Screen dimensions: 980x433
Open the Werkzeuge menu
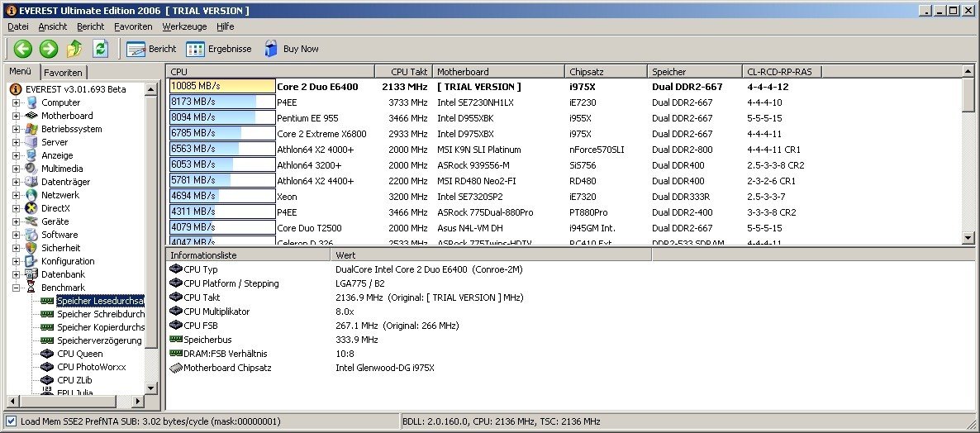click(184, 26)
